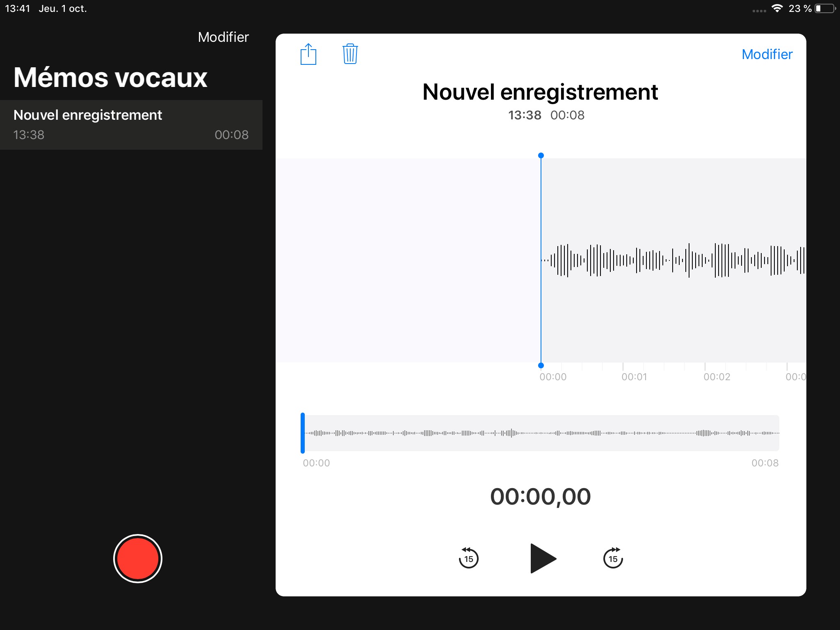
Task: Delete recording with the trash icon
Action: [350, 54]
